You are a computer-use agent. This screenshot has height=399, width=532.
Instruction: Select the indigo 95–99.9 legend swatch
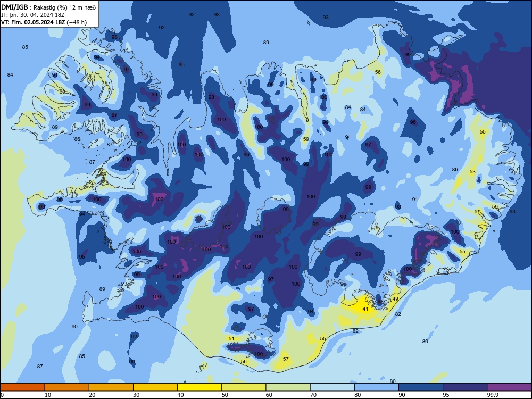pyautogui.click(x=465, y=387)
